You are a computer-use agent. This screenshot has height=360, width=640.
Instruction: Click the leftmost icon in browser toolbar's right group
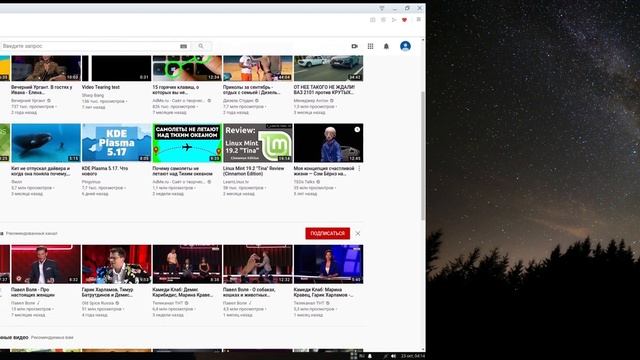[373, 20]
